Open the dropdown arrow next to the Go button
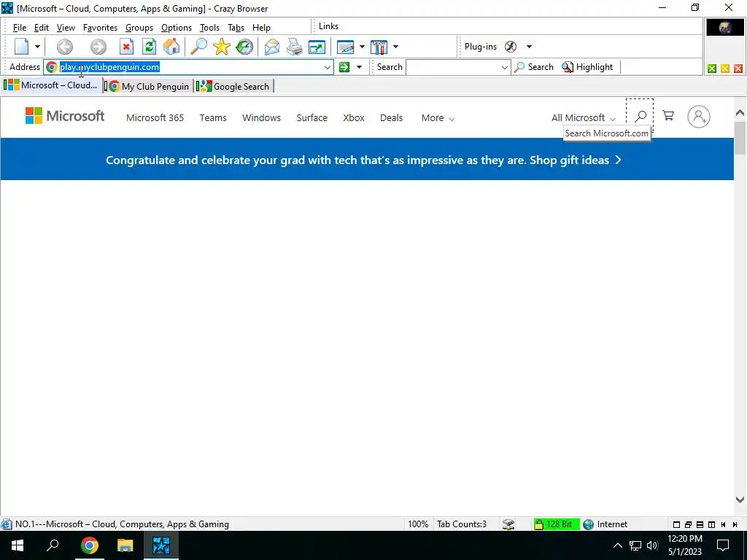 tap(359, 67)
